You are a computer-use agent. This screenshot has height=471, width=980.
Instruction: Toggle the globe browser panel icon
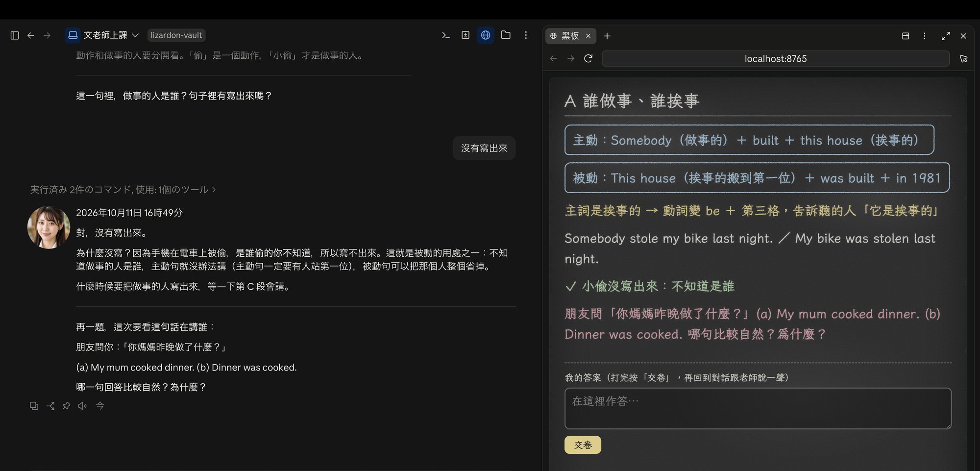486,35
